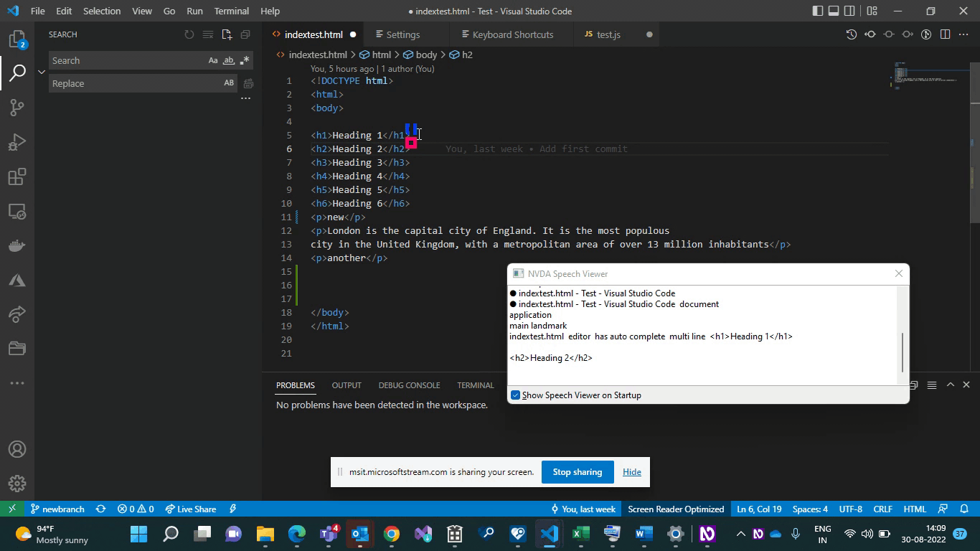Open the Selection menu
The width and height of the screenshot is (980, 551).
coord(102,11)
